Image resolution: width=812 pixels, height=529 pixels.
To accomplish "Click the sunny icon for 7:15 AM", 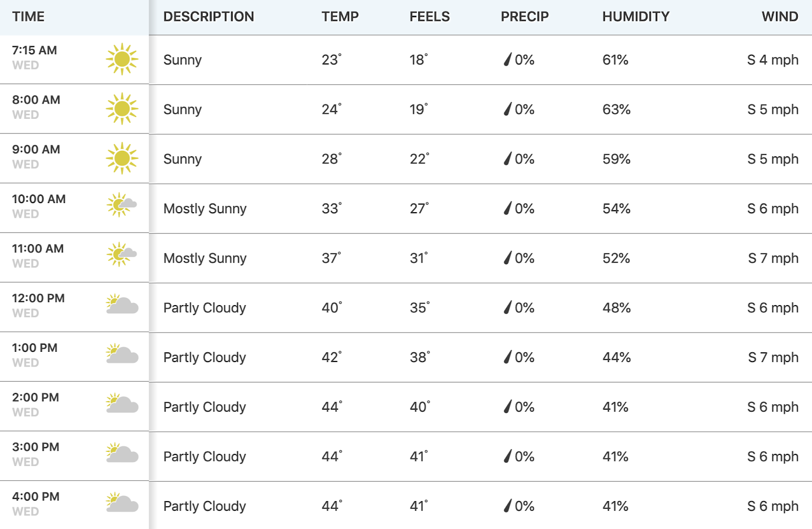I will click(x=122, y=59).
